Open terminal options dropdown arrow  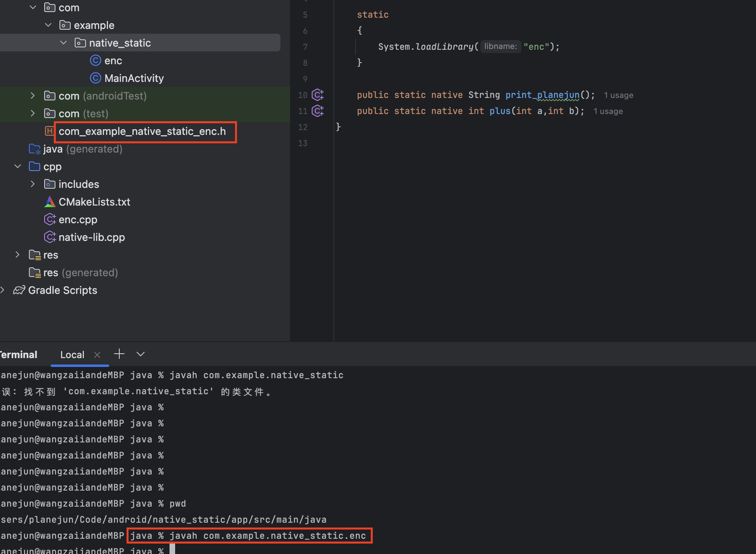coord(140,354)
